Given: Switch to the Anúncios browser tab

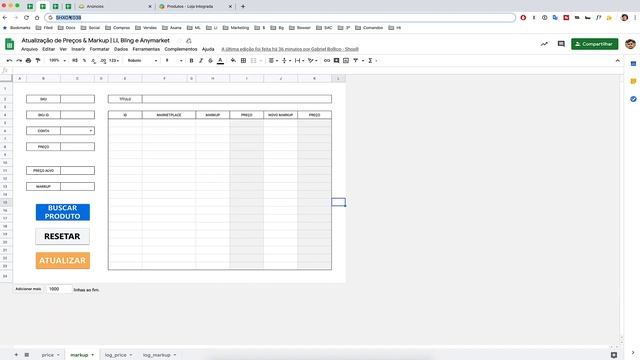Looking at the screenshot, I should coord(114,7).
